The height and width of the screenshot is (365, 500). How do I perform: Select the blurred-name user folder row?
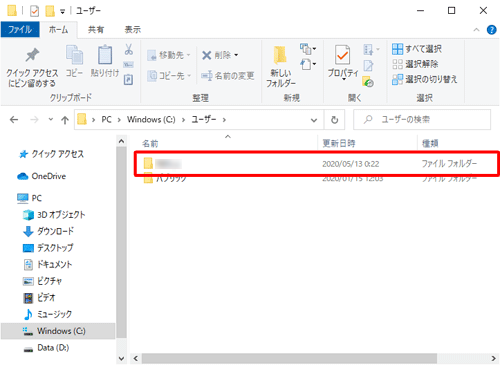(x=317, y=164)
